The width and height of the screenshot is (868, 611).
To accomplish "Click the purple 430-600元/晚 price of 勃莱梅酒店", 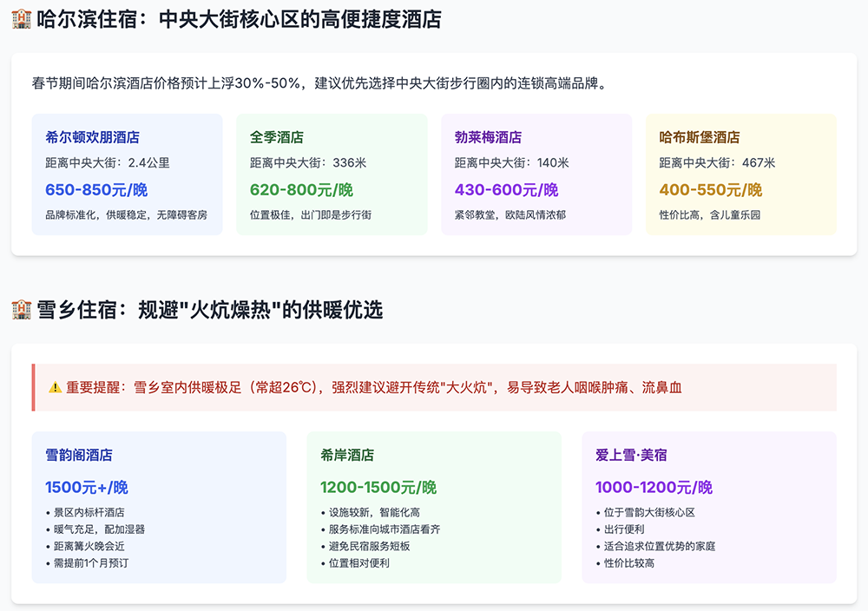I will pos(507,189).
